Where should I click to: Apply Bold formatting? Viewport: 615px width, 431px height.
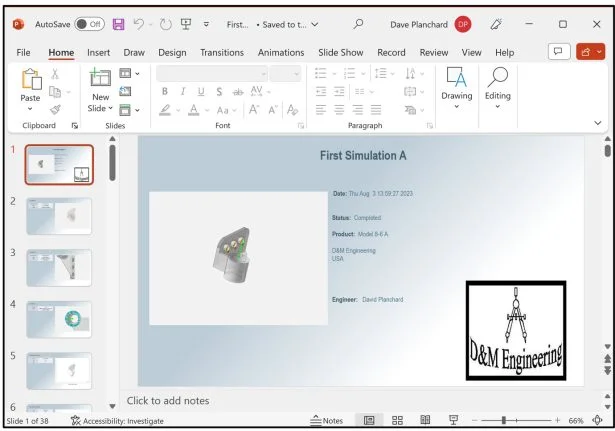click(165, 92)
